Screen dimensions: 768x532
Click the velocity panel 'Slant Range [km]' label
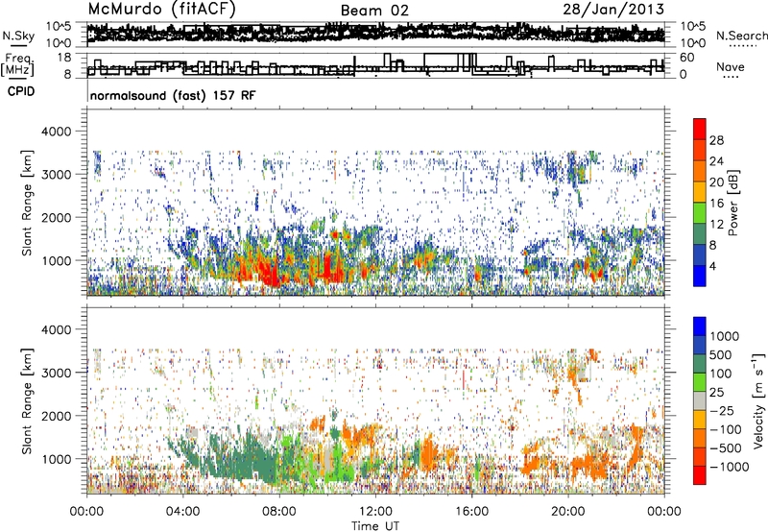(27, 400)
